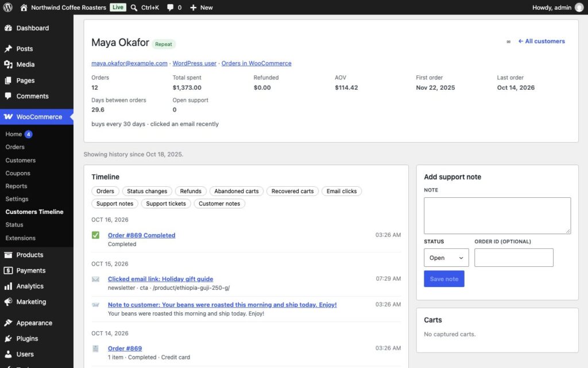Click the Posts pin icon
This screenshot has width=588, height=368.
(x=8, y=49)
